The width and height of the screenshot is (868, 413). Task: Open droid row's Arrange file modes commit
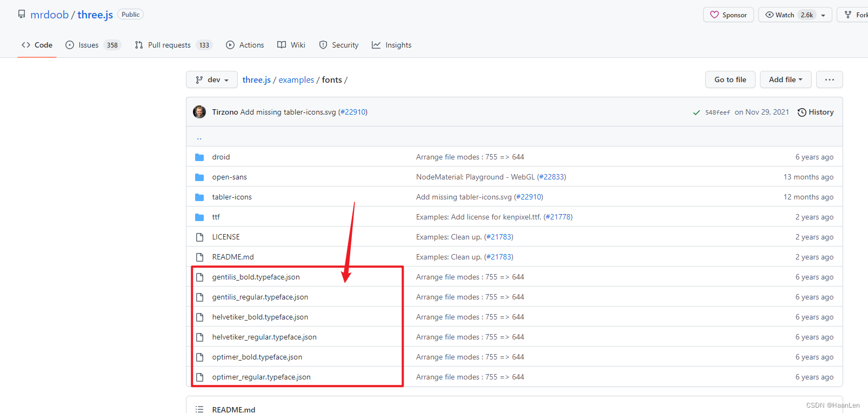coord(470,157)
